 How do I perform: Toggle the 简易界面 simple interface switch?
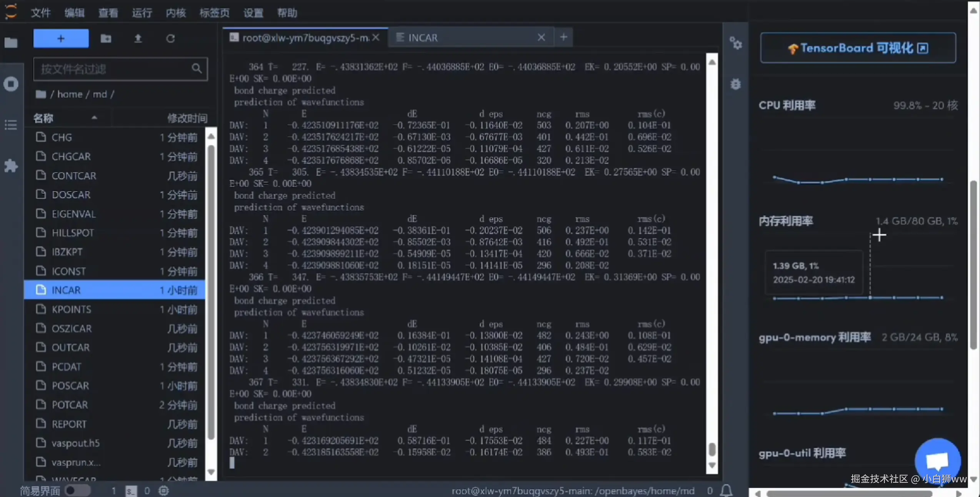[x=77, y=490]
